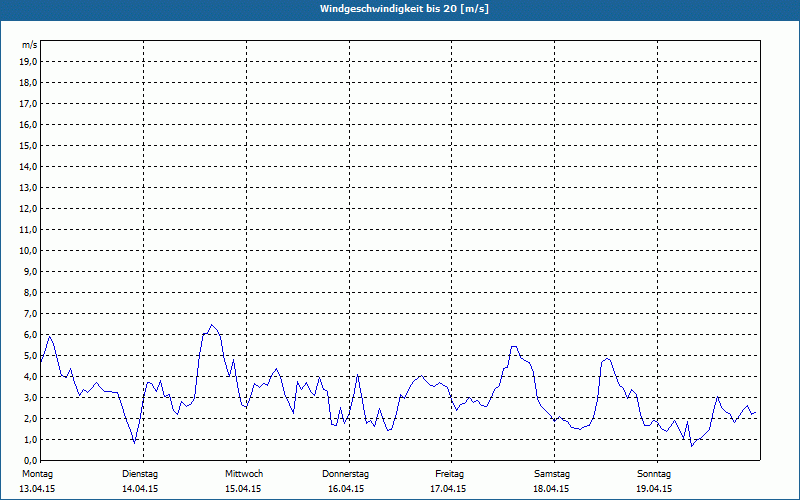Select the date 17.04.15
Screen dimensions: 800x500
[x=448, y=489]
